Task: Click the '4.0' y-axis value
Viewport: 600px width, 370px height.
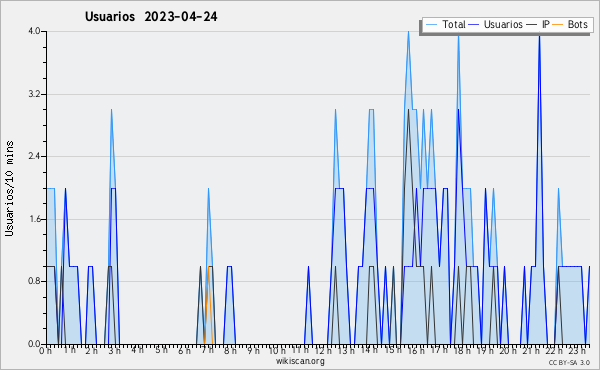Action: pyautogui.click(x=34, y=31)
